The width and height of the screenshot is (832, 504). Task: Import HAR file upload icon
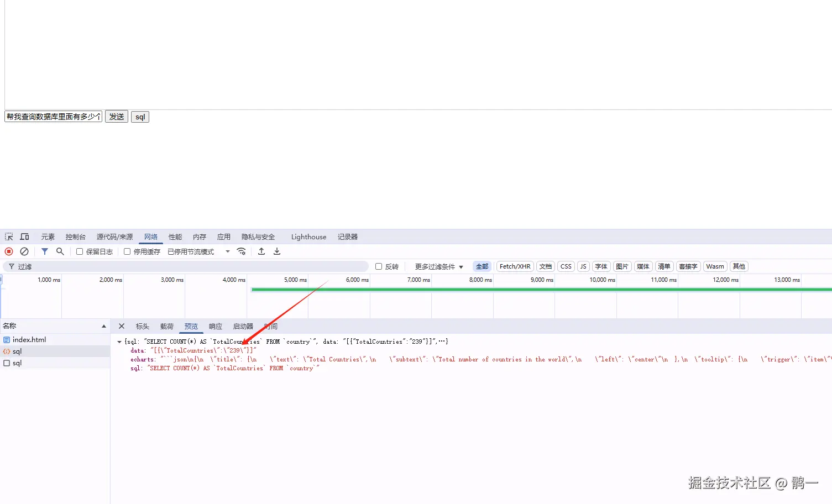coord(261,251)
